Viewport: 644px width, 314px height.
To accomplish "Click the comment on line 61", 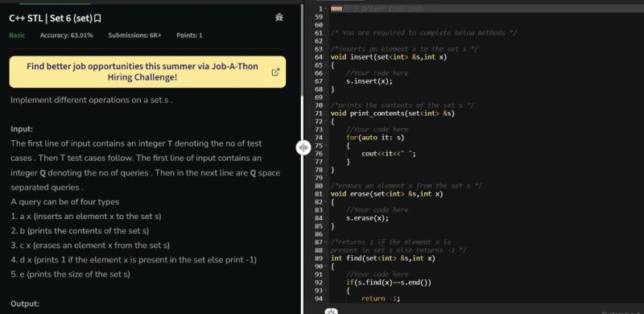I will click(424, 33).
